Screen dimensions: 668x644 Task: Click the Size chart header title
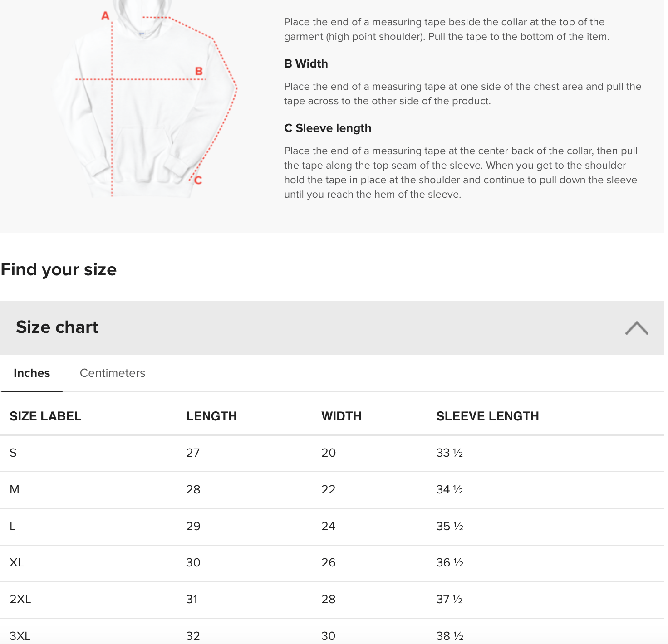tap(57, 327)
